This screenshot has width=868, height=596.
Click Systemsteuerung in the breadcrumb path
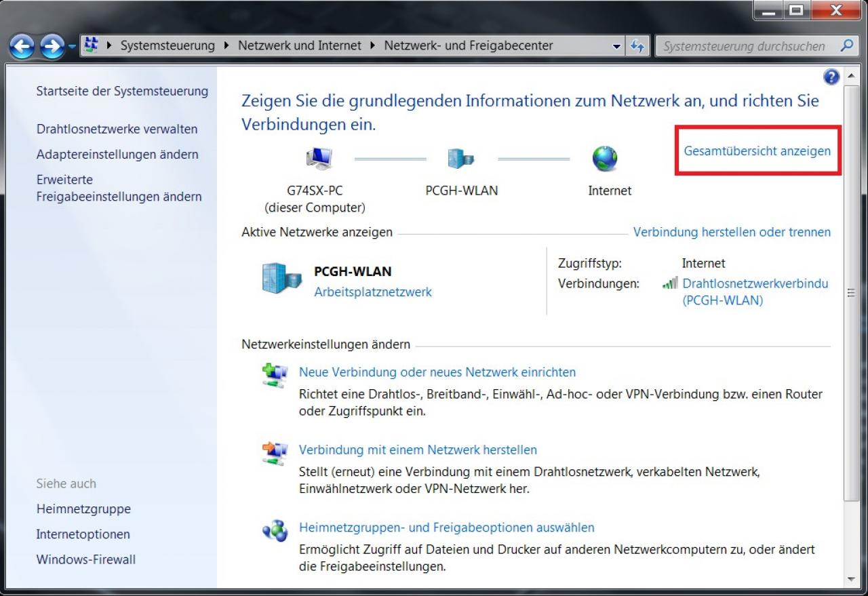(167, 46)
